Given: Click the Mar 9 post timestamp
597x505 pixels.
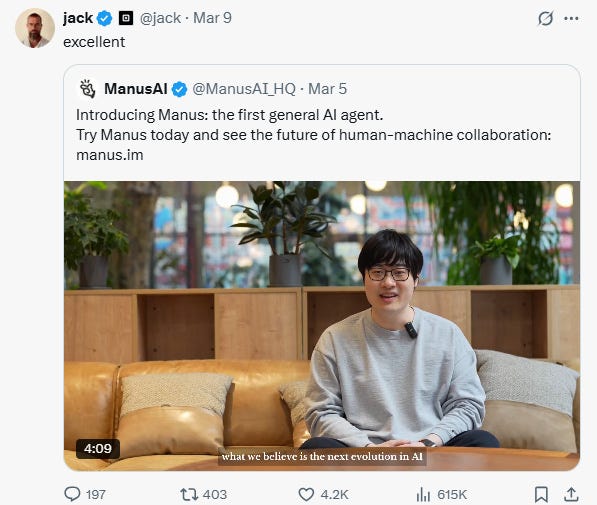Looking at the screenshot, I should (212, 18).
